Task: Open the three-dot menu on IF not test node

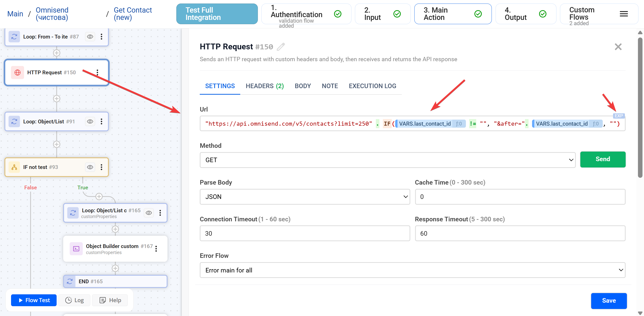Action: tap(102, 167)
